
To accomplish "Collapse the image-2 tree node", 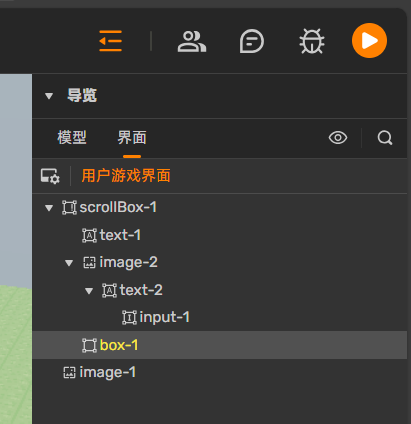I will [x=69, y=263].
